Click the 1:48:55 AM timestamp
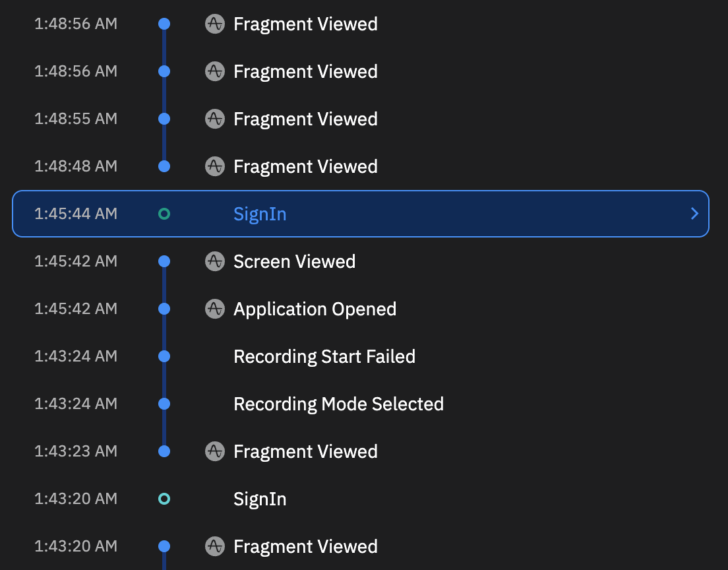This screenshot has height=570, width=728. [x=76, y=119]
